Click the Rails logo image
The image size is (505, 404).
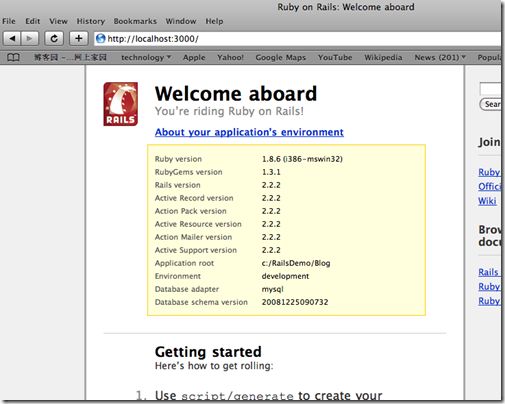pos(120,104)
